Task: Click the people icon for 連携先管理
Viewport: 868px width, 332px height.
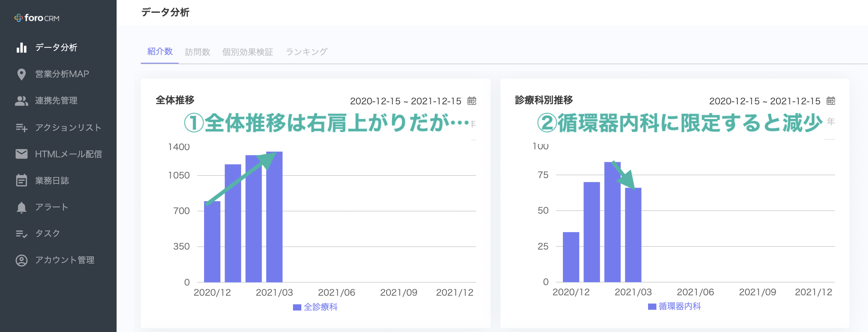Action: click(22, 101)
